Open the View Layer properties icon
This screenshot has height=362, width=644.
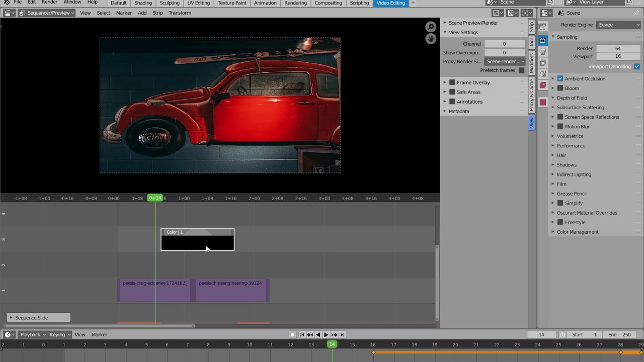click(543, 63)
